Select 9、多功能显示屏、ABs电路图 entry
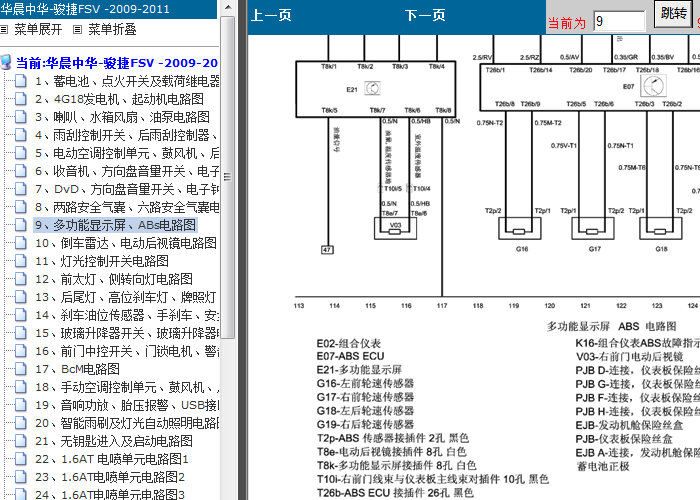This screenshot has width=700, height=500. pos(115,225)
